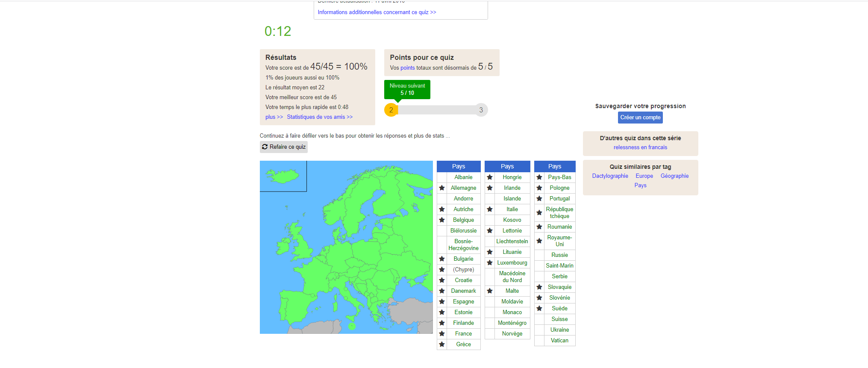Click the Pays header above Hongrie
Screen dimensions: 868x368
click(x=507, y=166)
